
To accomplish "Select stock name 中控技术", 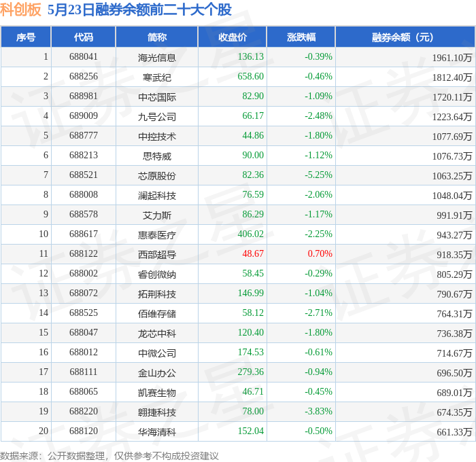I will tap(157, 136).
